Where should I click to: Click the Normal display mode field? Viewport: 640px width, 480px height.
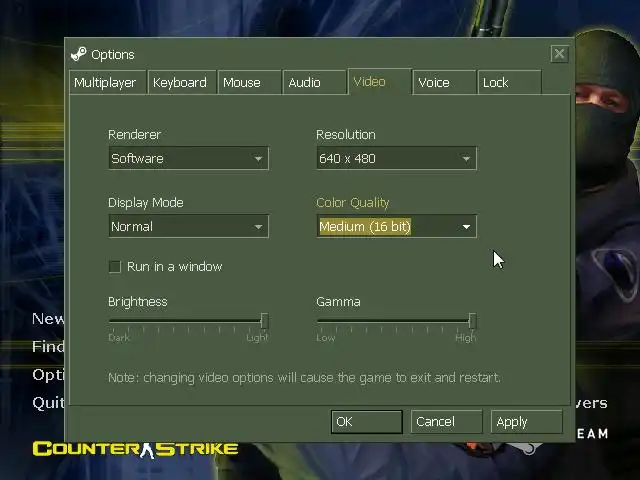[x=189, y=227]
